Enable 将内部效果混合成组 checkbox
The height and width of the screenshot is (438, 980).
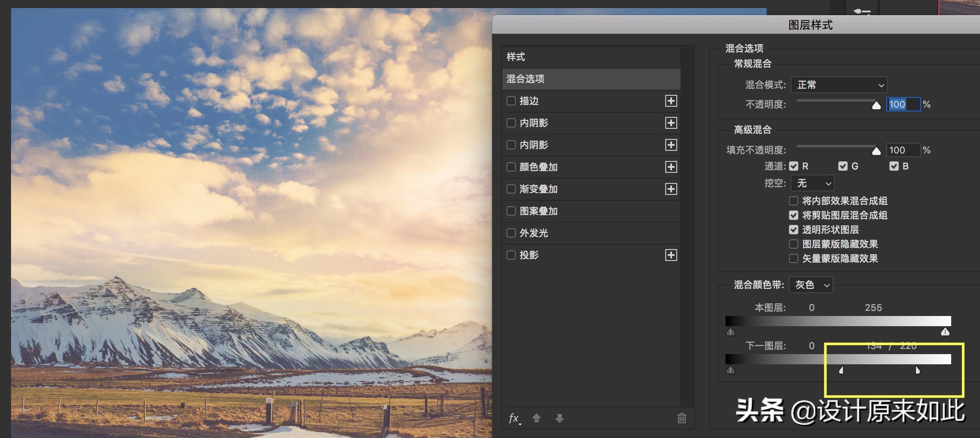click(x=793, y=201)
